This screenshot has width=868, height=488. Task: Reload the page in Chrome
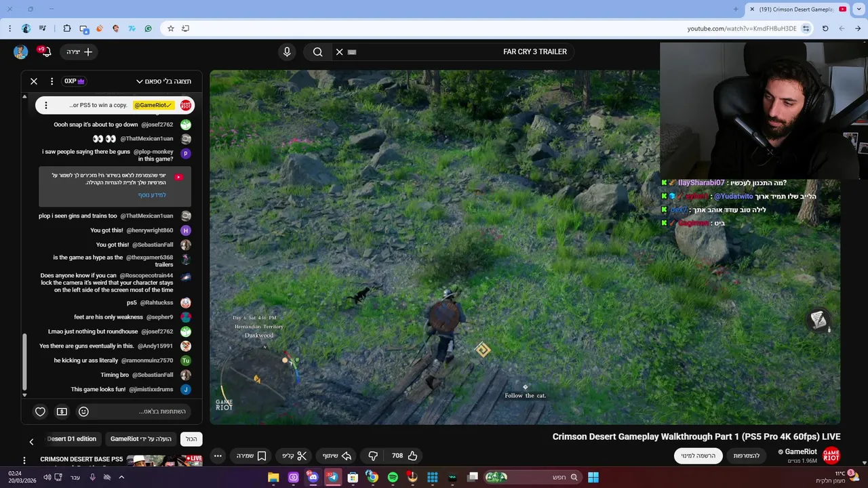(825, 28)
